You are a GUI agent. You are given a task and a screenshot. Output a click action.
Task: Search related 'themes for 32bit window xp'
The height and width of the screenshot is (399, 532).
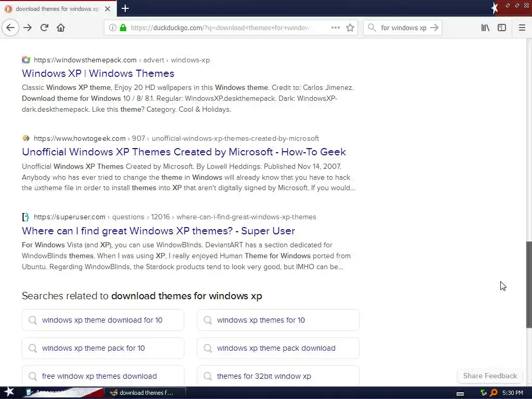278,376
